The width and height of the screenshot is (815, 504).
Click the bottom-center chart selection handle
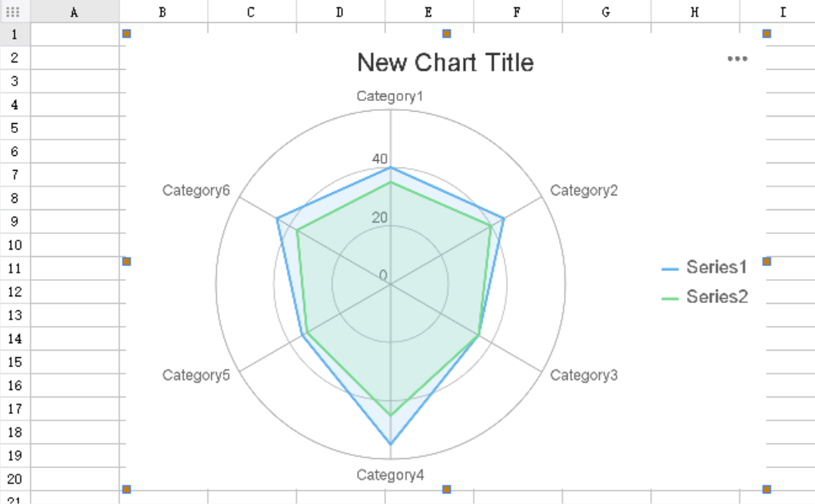pyautogui.click(x=446, y=488)
